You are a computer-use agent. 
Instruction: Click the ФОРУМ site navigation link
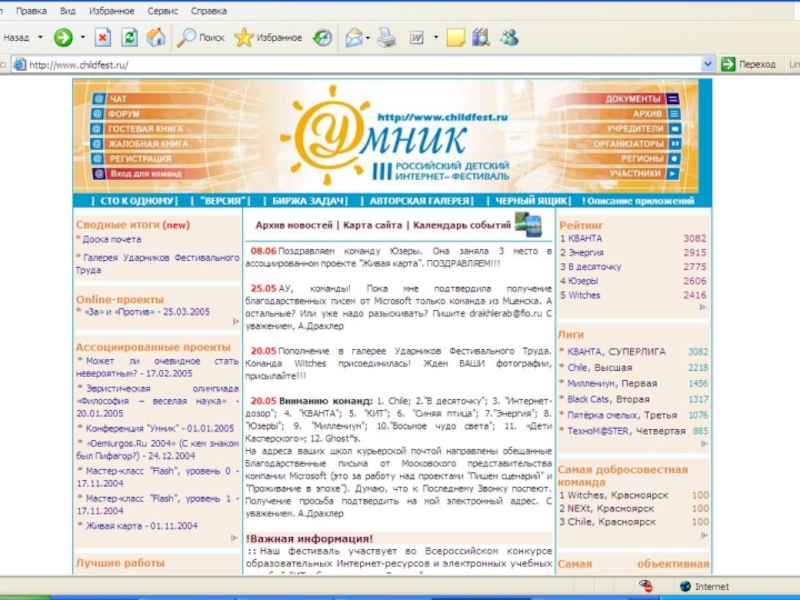124,114
